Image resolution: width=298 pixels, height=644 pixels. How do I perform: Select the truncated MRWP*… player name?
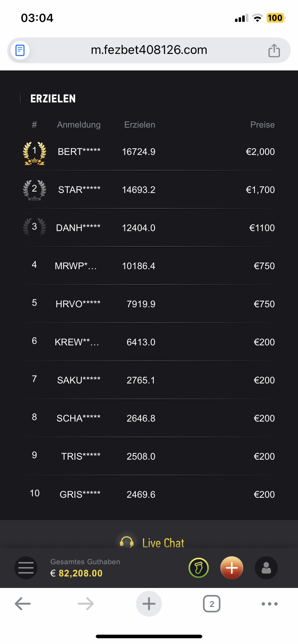[x=76, y=266]
